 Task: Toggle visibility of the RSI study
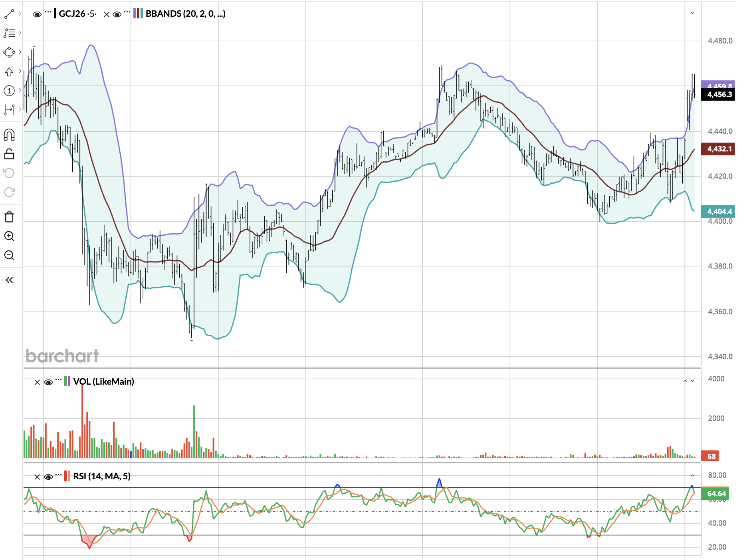[x=48, y=477]
